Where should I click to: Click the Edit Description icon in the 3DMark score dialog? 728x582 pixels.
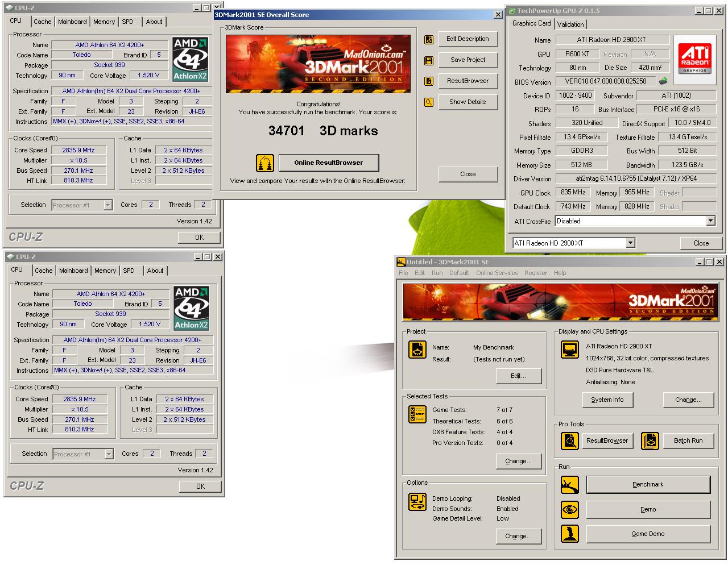click(429, 39)
